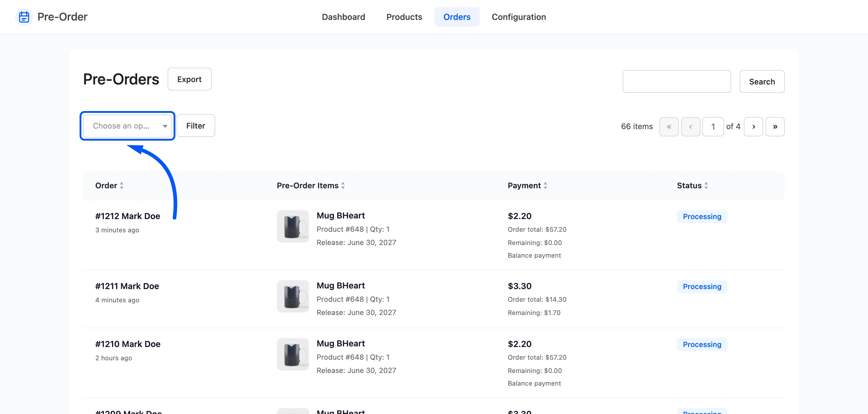Viewport: 868px width, 414px height.
Task: Focus the pre-orders search input field
Action: point(677,82)
